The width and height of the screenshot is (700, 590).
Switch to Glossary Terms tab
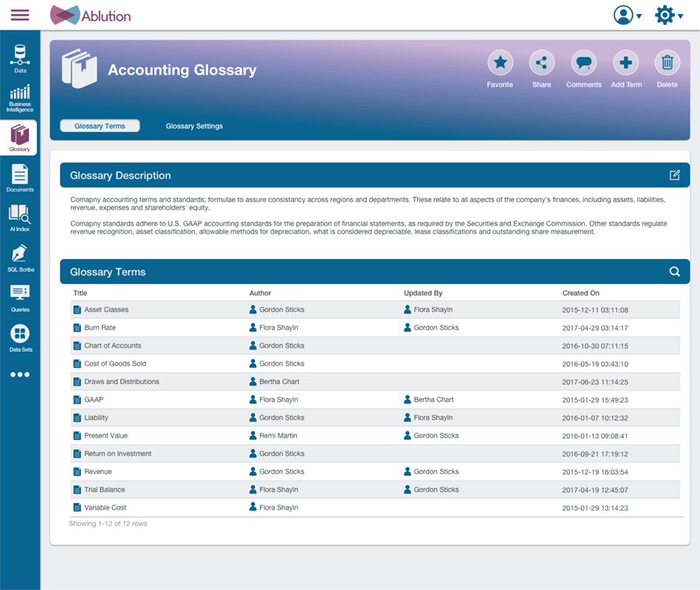click(100, 126)
